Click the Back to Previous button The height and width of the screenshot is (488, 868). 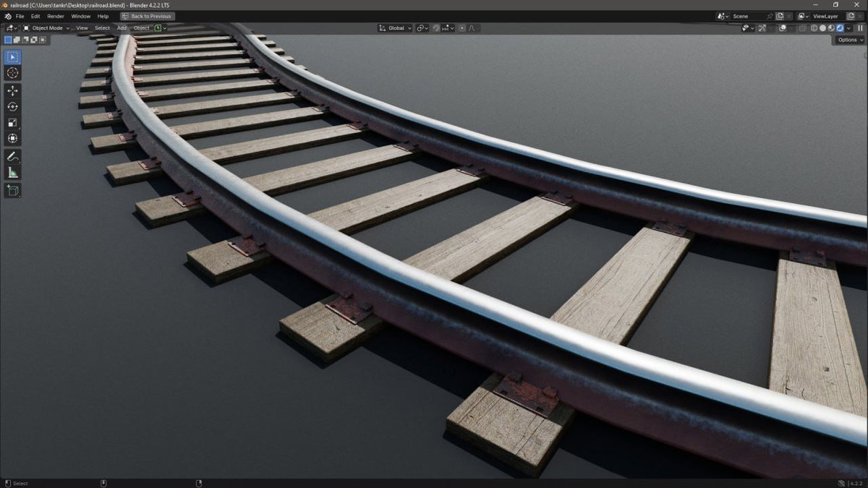147,15
